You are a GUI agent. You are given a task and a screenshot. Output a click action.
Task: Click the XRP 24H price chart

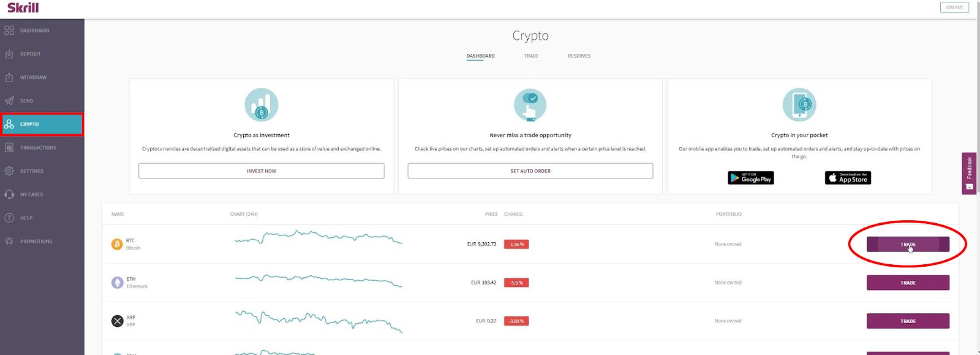tap(318, 321)
